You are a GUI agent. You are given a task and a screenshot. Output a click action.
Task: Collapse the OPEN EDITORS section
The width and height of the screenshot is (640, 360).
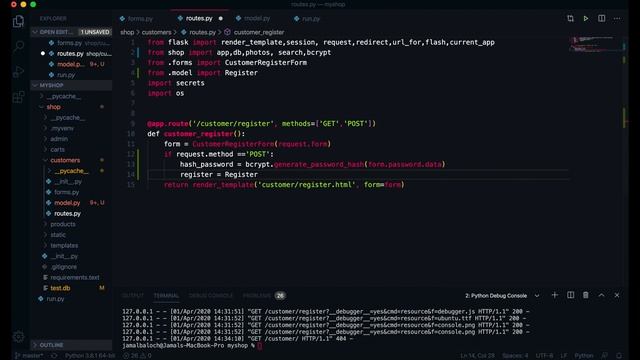point(71,32)
